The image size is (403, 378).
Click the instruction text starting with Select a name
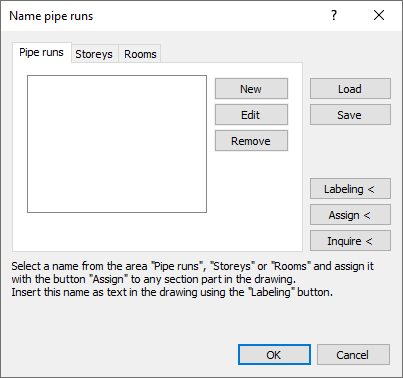[x=192, y=273]
